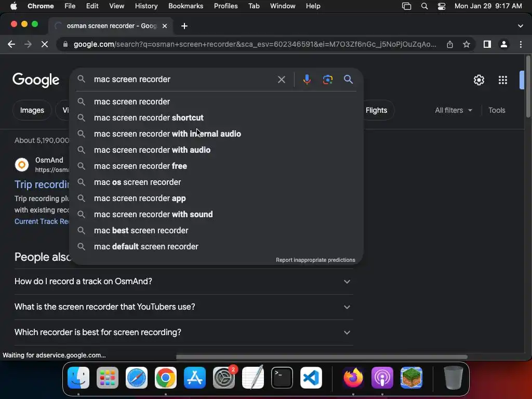Open Chrome three-dot menu
Viewport: 532px width, 399px height.
coord(521,44)
